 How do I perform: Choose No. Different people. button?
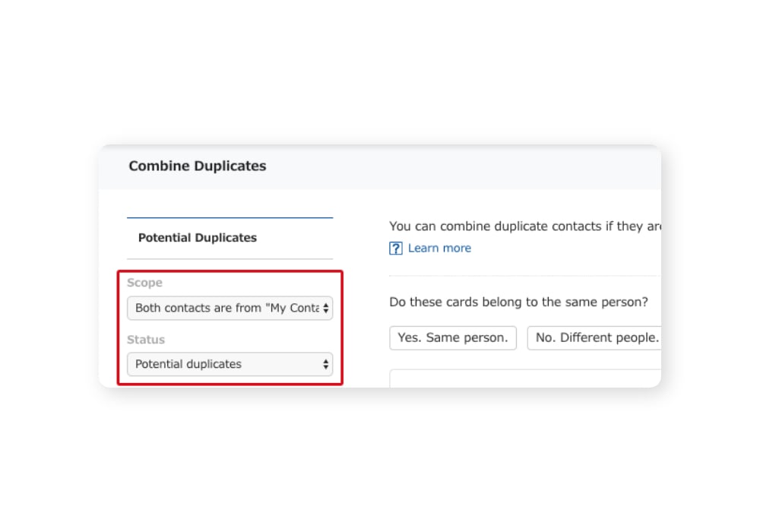[594, 337]
